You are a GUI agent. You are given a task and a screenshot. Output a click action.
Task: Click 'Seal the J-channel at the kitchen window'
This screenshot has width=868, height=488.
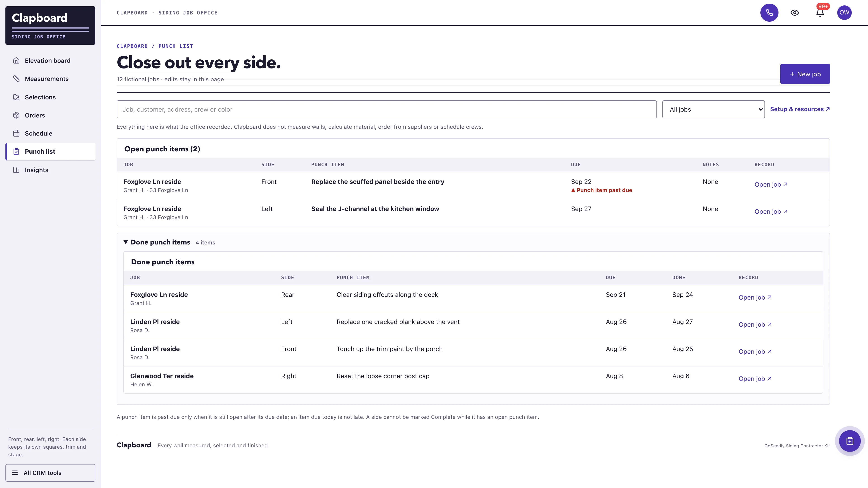375,209
